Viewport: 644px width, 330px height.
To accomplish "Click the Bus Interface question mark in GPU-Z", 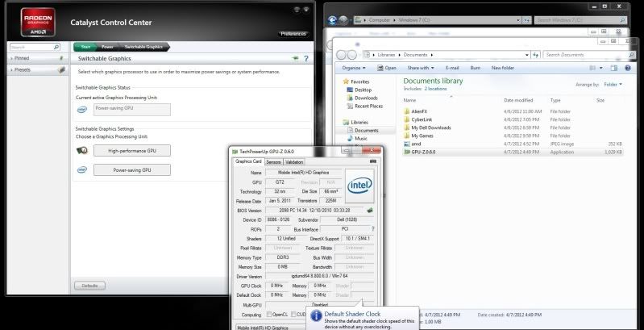I will pyautogui.click(x=372, y=229).
